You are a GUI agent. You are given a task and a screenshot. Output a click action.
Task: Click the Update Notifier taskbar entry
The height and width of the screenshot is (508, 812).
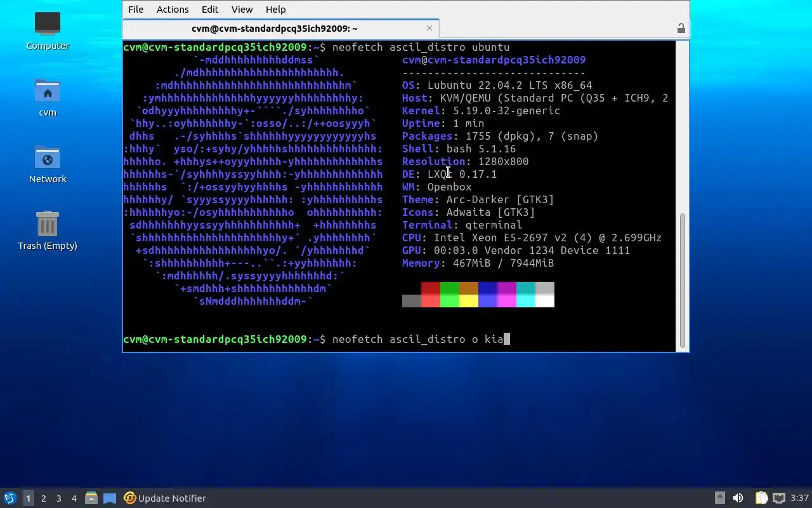165,498
